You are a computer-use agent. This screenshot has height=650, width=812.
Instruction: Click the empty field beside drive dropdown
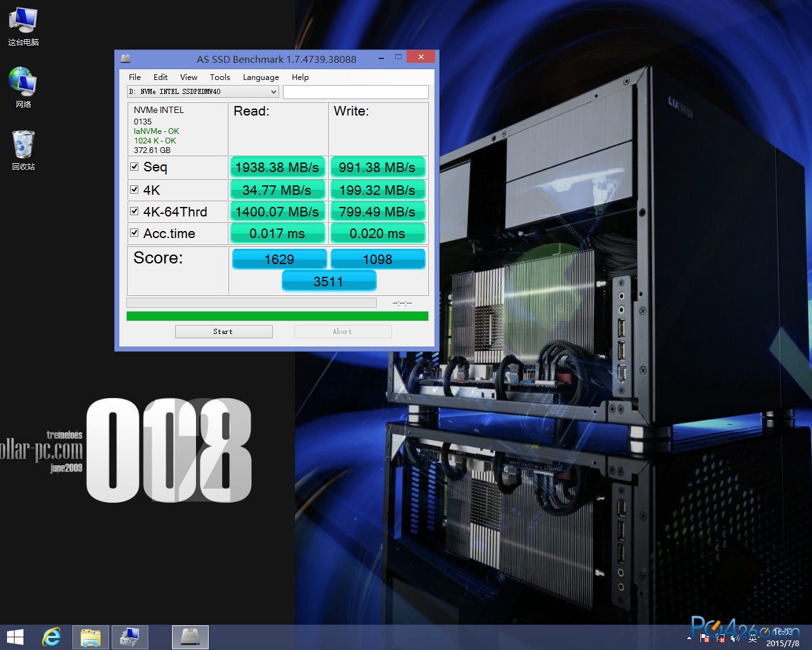[356, 92]
